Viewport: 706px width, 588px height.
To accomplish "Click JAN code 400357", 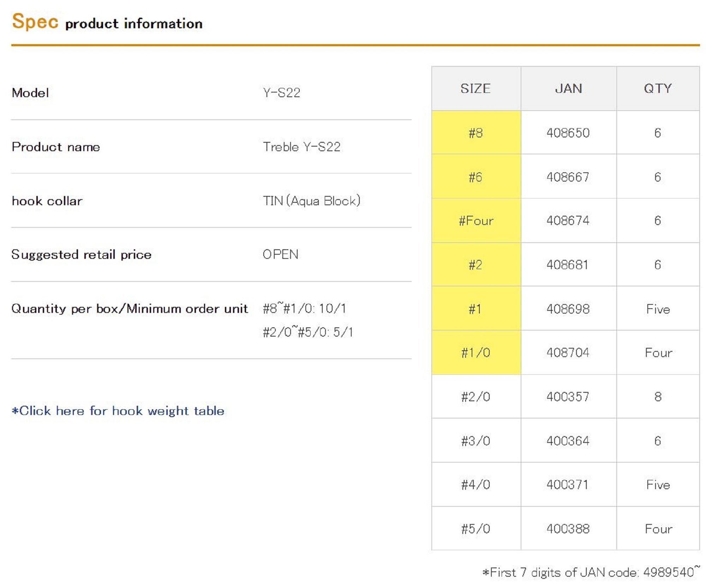I will 568,397.
